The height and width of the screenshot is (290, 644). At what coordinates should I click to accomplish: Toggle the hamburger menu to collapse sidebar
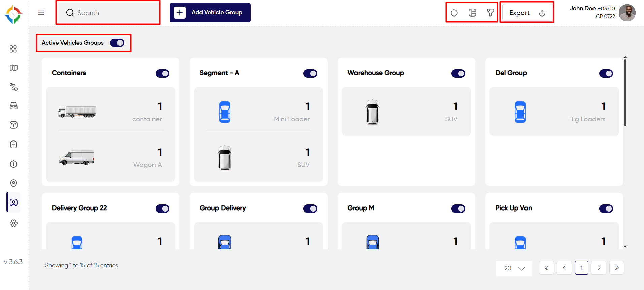point(41,12)
